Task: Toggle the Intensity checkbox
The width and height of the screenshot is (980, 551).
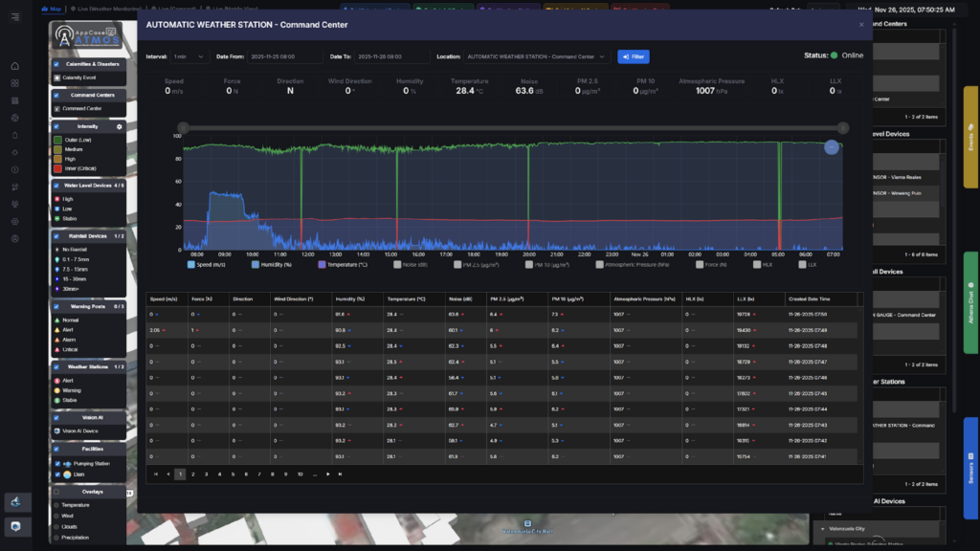Action: pos(56,127)
